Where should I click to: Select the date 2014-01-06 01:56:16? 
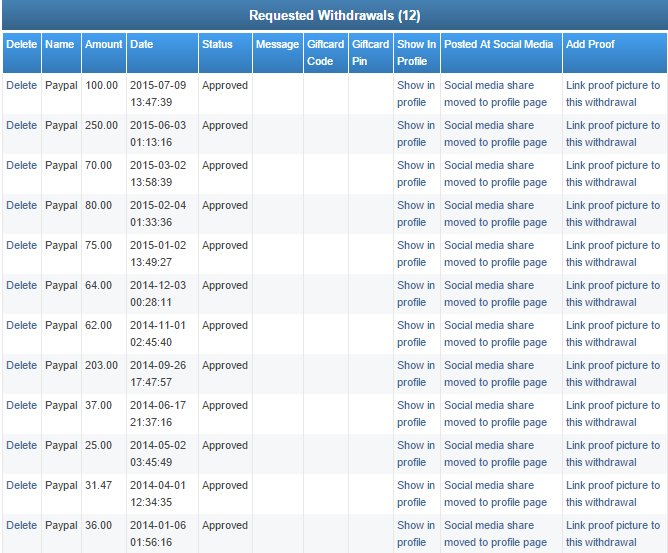pos(158,534)
